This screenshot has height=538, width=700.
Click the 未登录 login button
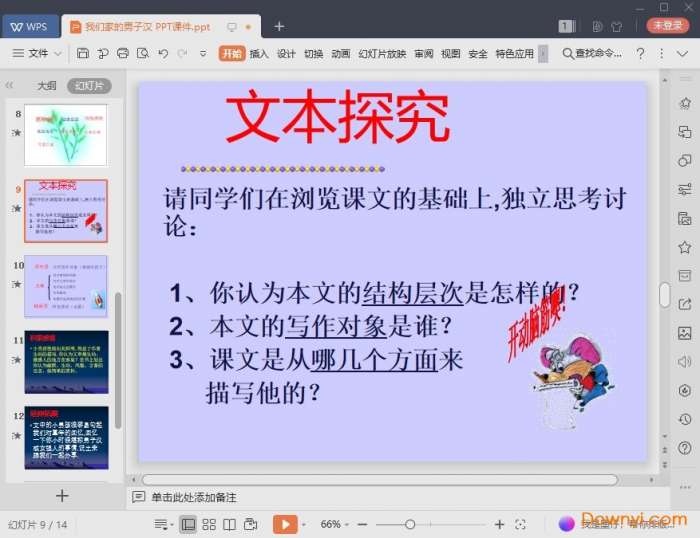tap(668, 25)
